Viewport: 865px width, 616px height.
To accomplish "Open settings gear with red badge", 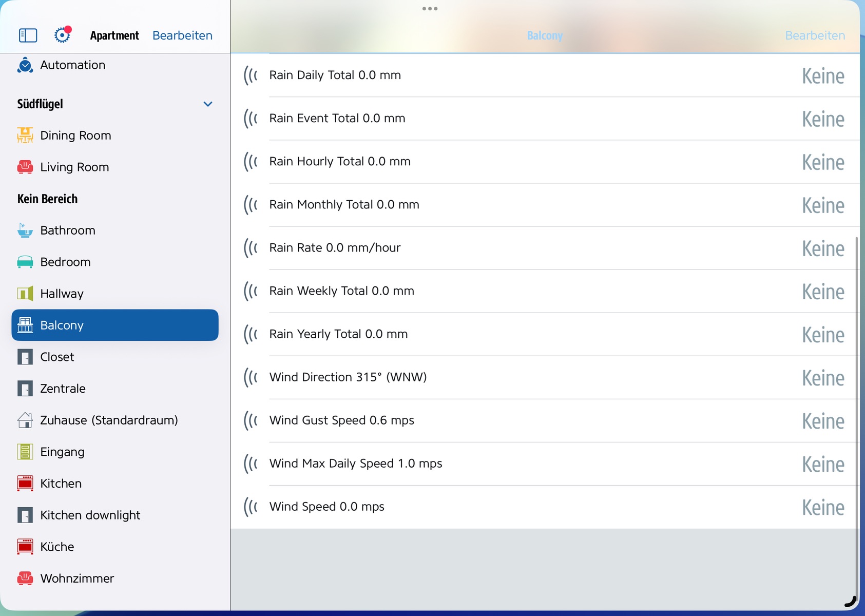I will 62,35.
